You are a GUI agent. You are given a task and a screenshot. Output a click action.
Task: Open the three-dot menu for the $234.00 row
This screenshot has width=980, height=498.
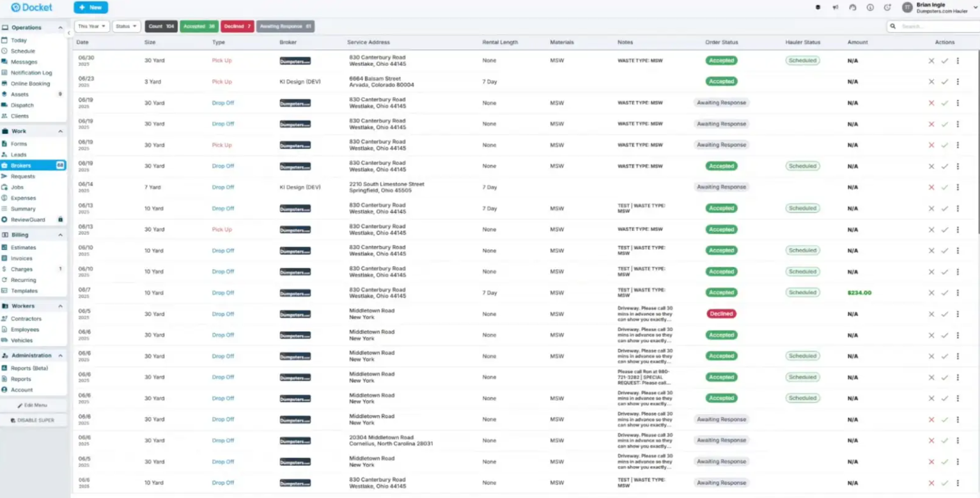pos(958,293)
